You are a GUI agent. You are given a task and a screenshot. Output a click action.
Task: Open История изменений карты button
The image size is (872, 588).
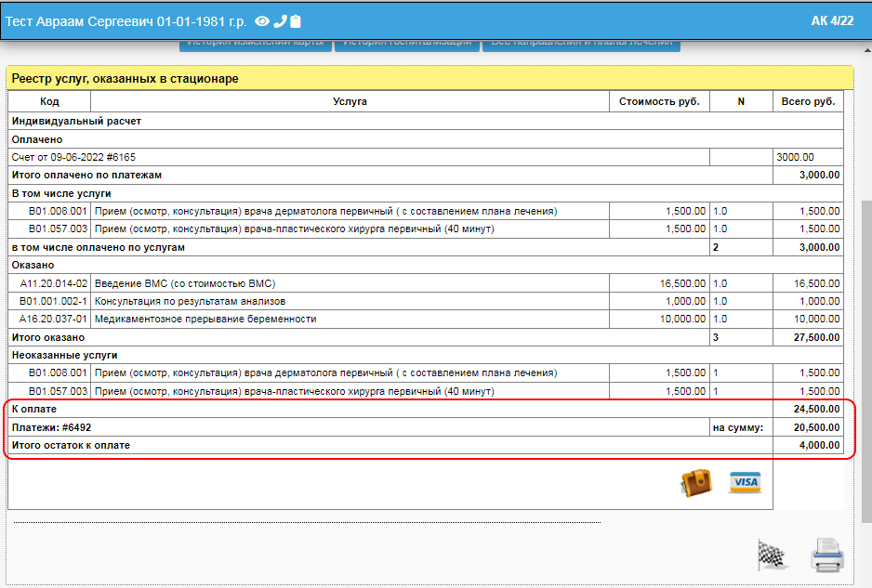255,44
